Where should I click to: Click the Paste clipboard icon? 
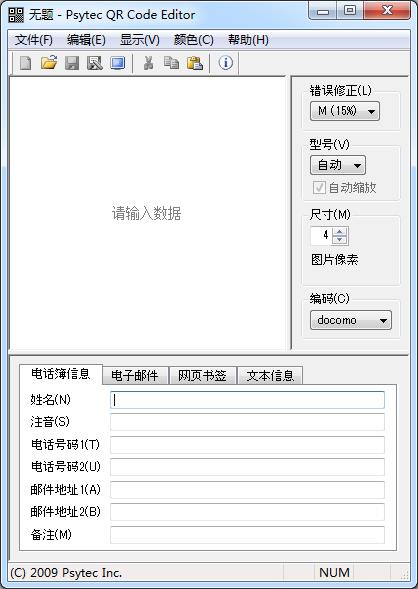[x=195, y=63]
